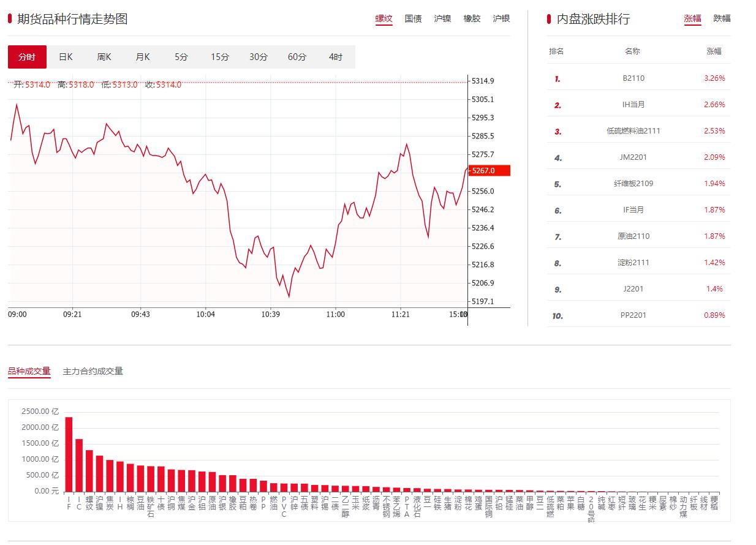
Task: Choose the 4时 chart period
Action: pos(336,57)
